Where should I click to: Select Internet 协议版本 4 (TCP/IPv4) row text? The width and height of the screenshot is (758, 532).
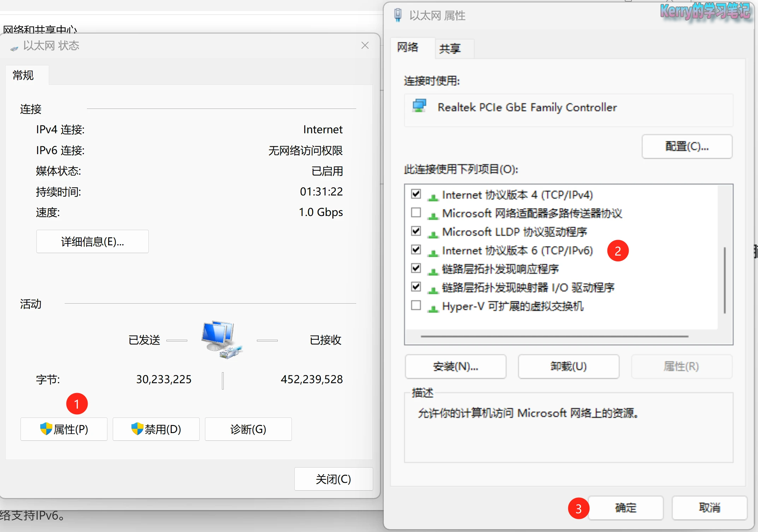tap(517, 195)
